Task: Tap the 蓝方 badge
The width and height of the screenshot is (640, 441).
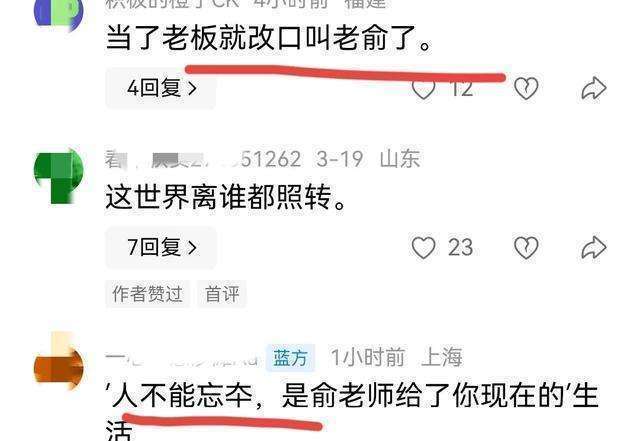Action: coord(290,358)
